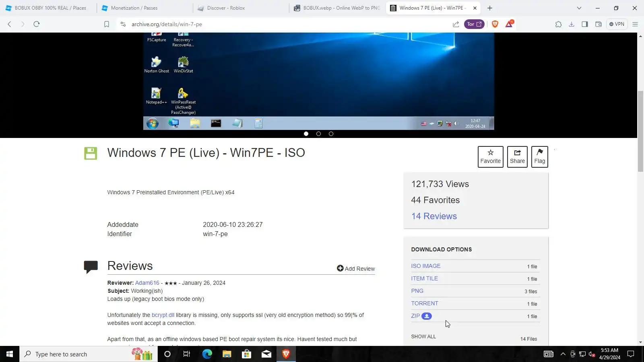
Task: Add a new review
Action: [356, 269]
